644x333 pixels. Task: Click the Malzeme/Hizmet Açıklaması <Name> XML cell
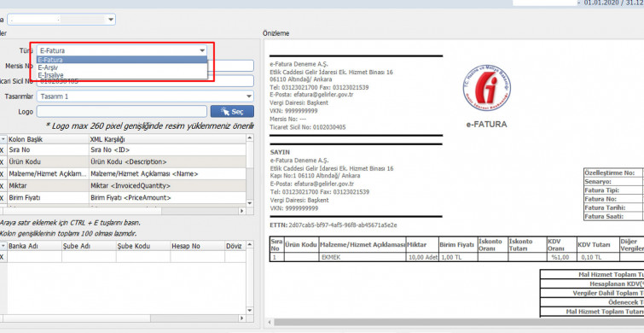coord(167,174)
